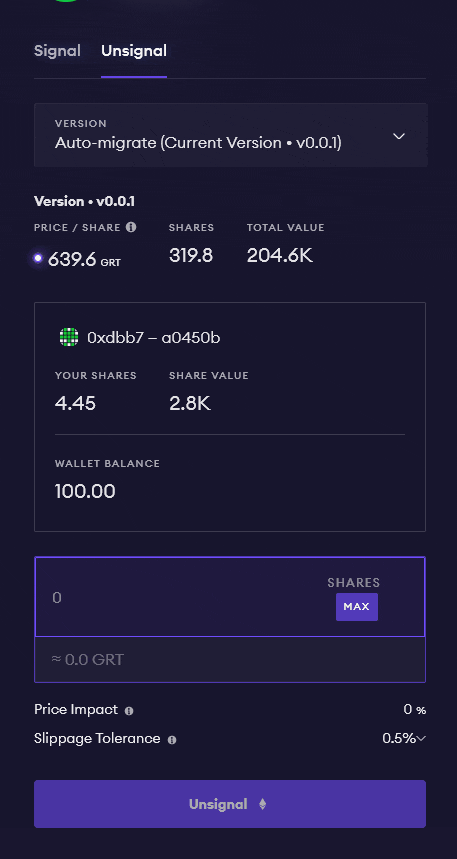Click the Your Shares value 4.45
Image resolution: width=457 pixels, height=859 pixels.
(x=75, y=404)
